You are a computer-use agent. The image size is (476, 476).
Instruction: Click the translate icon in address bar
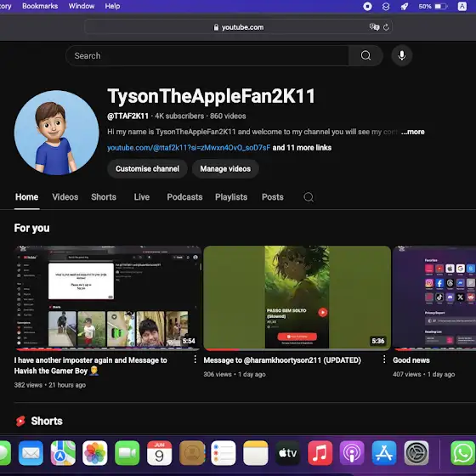pyautogui.click(x=374, y=27)
